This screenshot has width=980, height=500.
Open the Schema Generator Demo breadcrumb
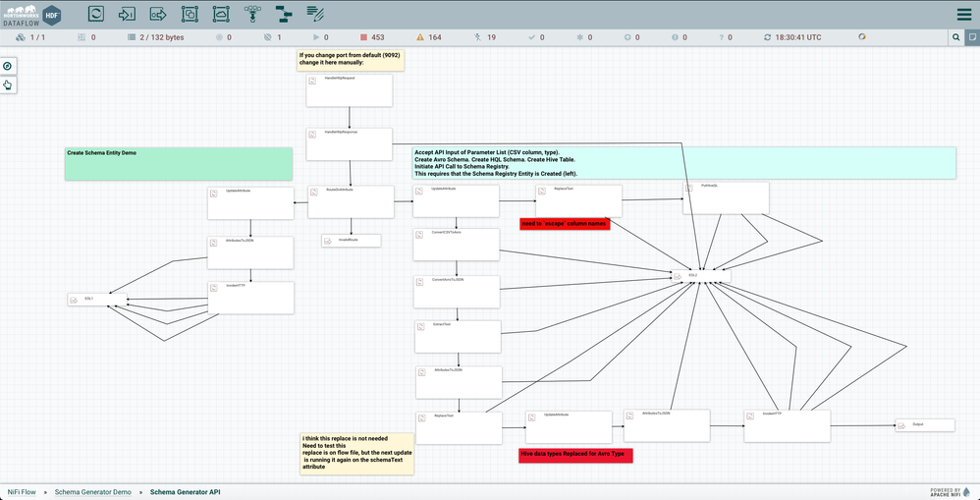[x=92, y=490]
